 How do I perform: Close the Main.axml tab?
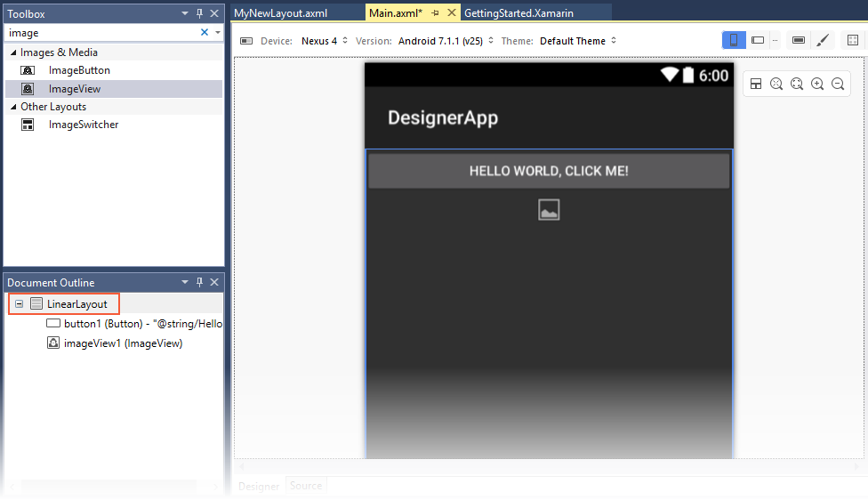click(x=452, y=12)
